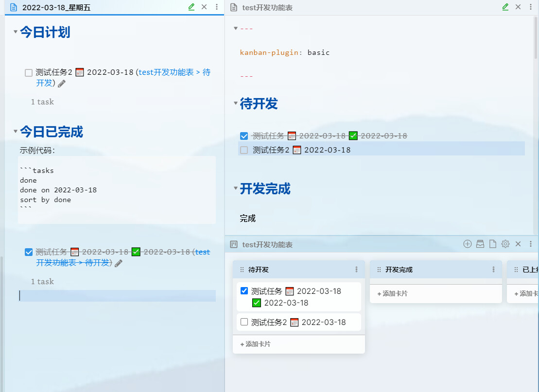Click the drag handle of the cut-off 已上 lane
The height and width of the screenshot is (392, 539).
(516, 270)
